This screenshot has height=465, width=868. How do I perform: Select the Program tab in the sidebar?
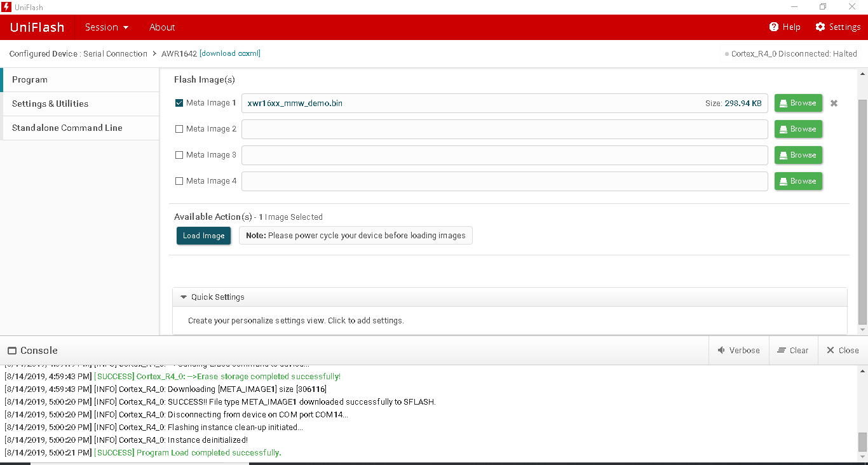80,80
